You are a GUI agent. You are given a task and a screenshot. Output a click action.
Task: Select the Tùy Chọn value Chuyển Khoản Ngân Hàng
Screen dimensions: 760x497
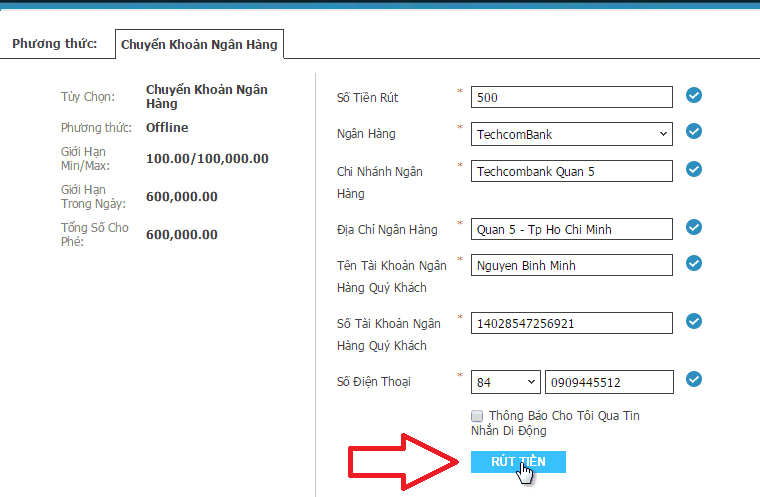point(206,96)
